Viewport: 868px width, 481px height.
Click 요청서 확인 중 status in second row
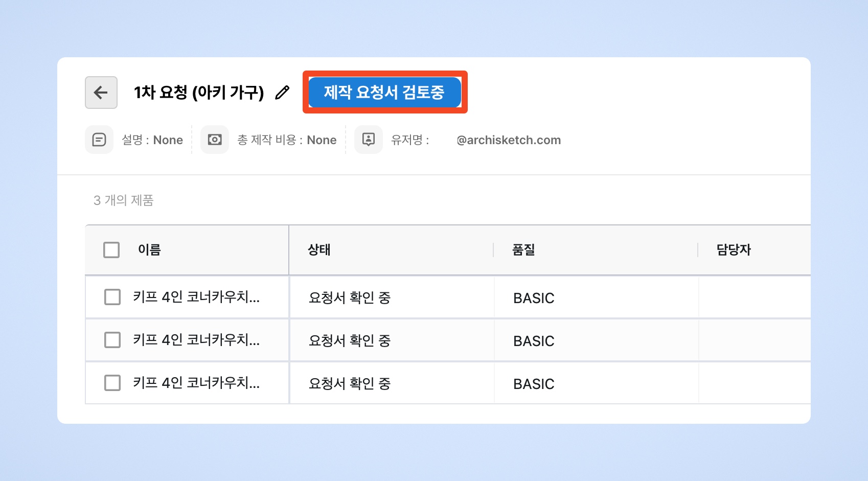point(350,340)
